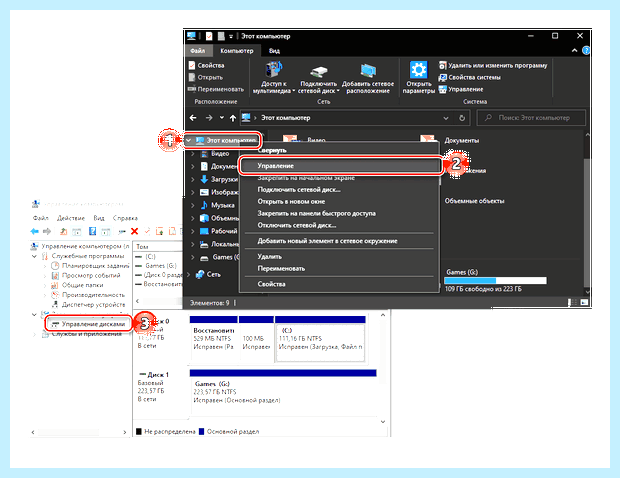Screen dimensions: 620x478
Task: Click 'Открыть' in Расположение ribbon group
Action: pyautogui.click(x=206, y=77)
